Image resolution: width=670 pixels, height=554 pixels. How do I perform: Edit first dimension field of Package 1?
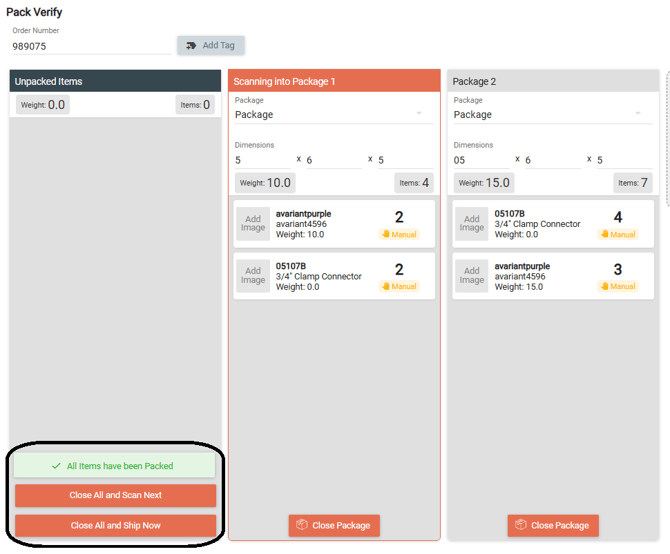pos(263,160)
